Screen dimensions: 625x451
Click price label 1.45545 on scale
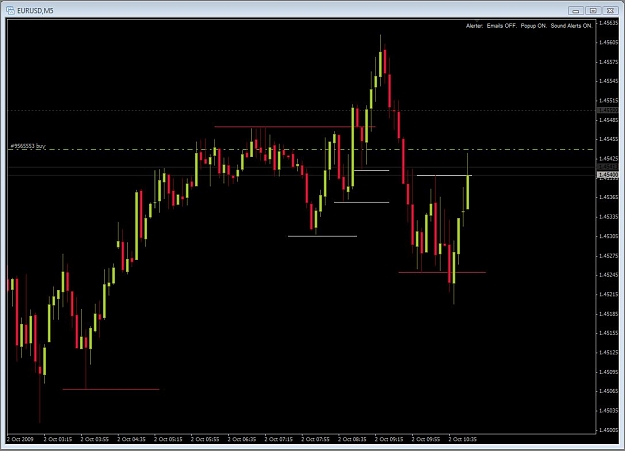(x=609, y=81)
